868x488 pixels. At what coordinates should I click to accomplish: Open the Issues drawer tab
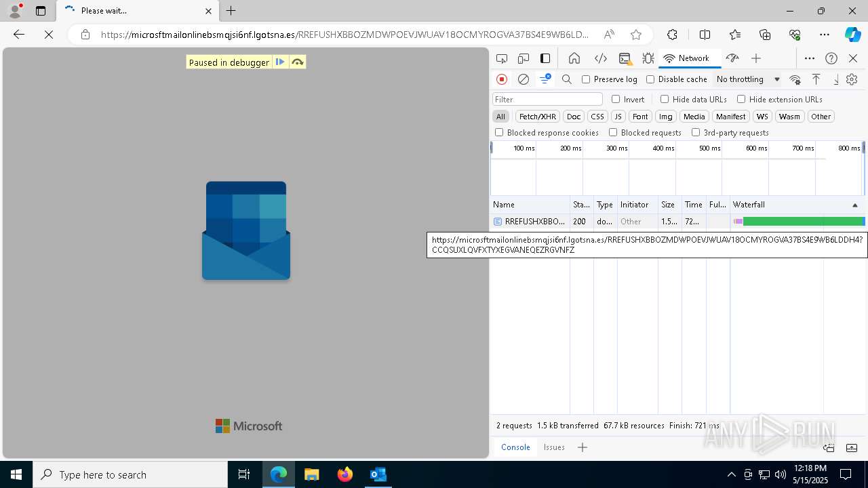click(x=554, y=447)
